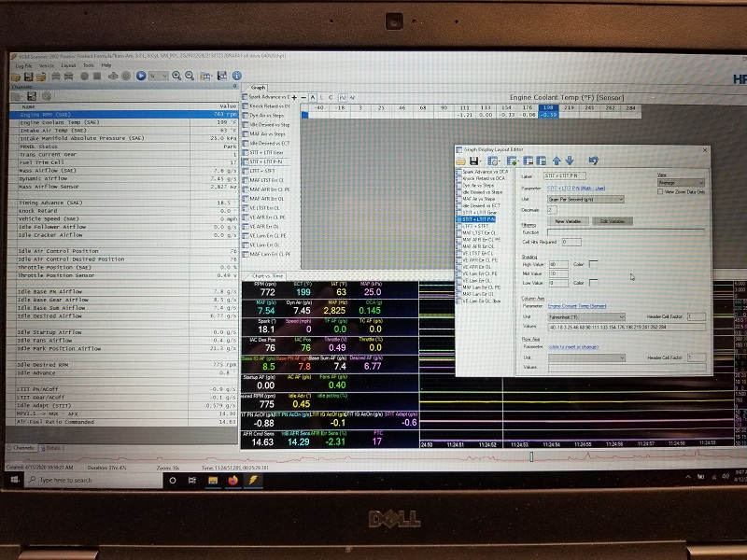Click the Column Axis Values field
The height and width of the screenshot is (560, 747).
click(627, 327)
